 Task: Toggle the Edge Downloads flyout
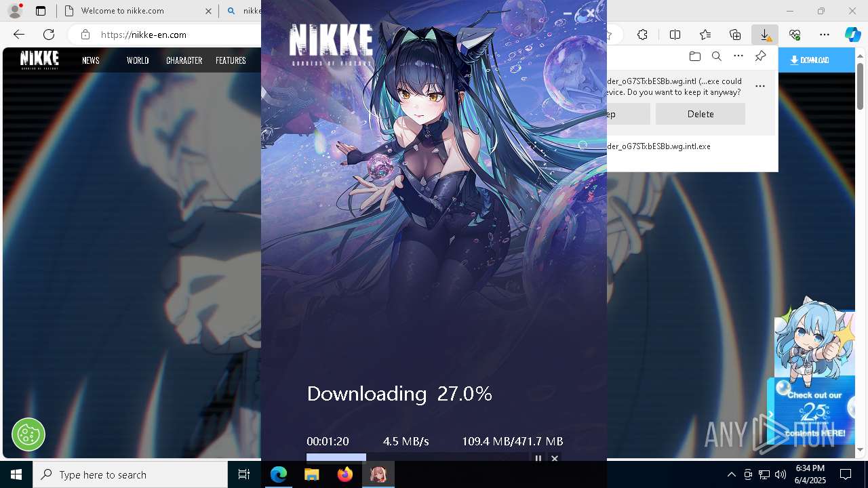click(765, 35)
